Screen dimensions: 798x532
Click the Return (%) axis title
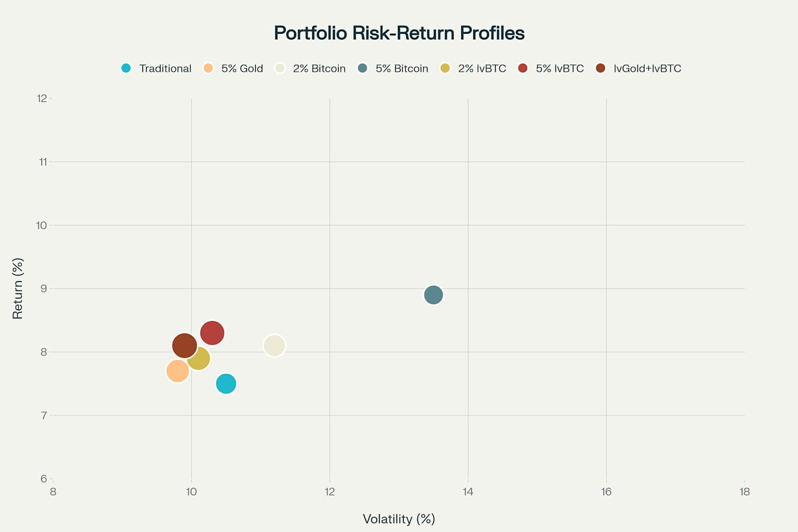coord(18,288)
